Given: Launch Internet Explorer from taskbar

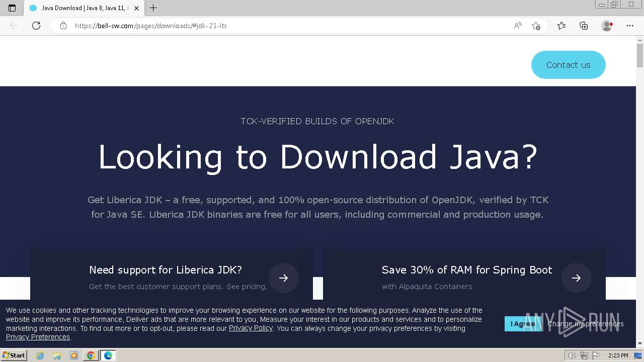Looking at the screenshot, I should pos(40,355).
